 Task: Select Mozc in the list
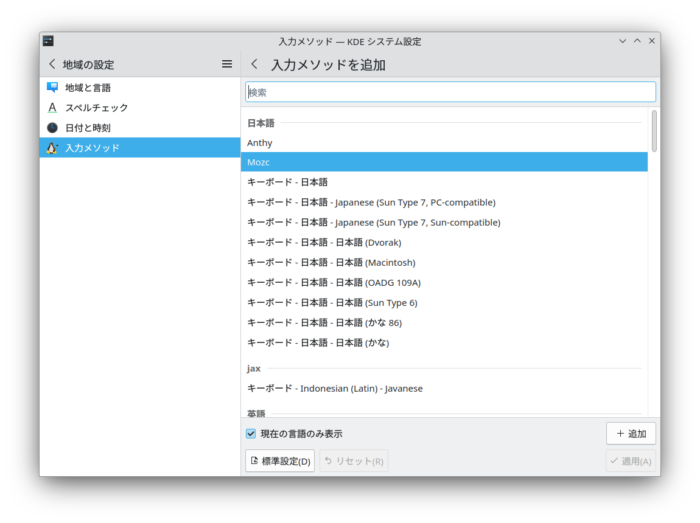[444, 162]
